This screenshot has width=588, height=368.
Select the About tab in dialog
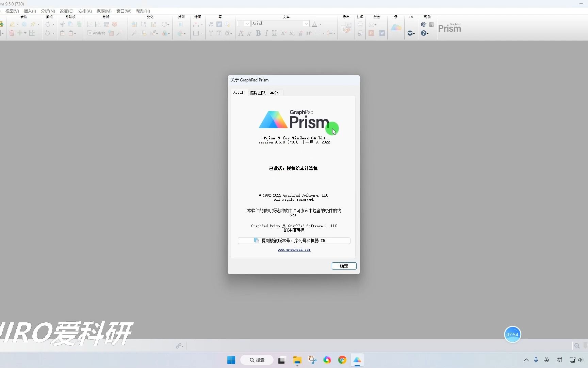tap(238, 92)
